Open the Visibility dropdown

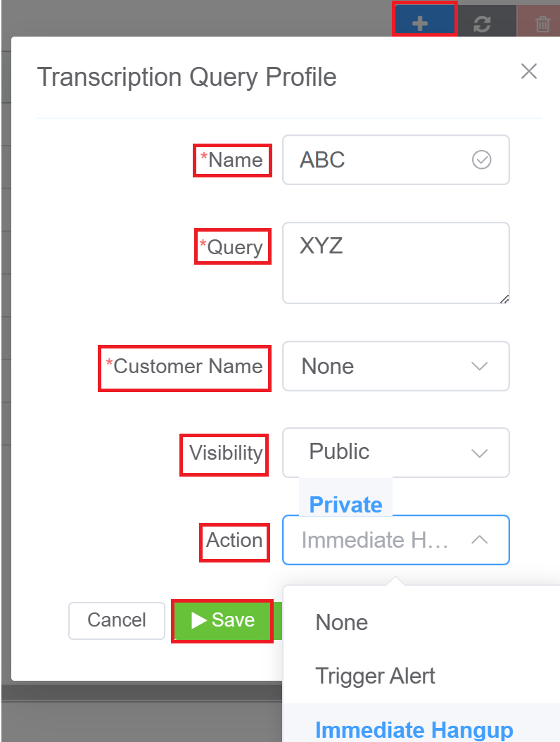(395, 453)
